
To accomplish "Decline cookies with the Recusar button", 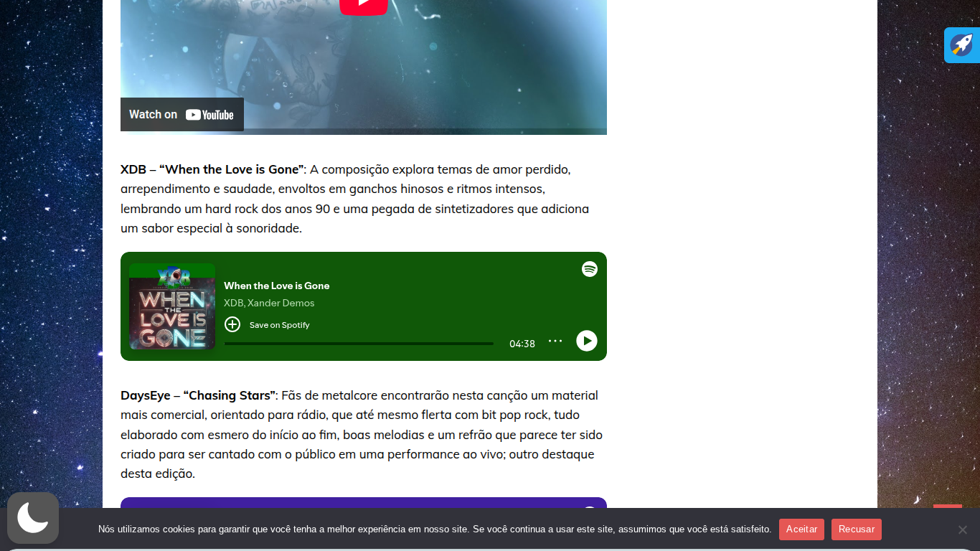I will (x=856, y=529).
